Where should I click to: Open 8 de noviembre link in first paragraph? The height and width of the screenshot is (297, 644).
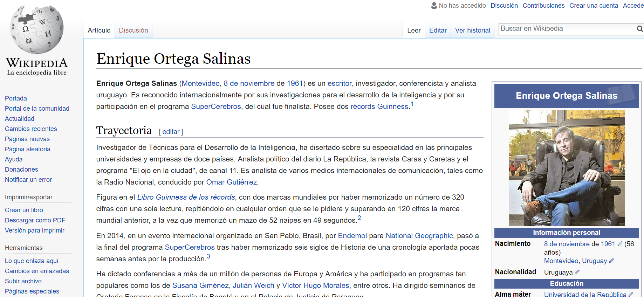tap(249, 83)
